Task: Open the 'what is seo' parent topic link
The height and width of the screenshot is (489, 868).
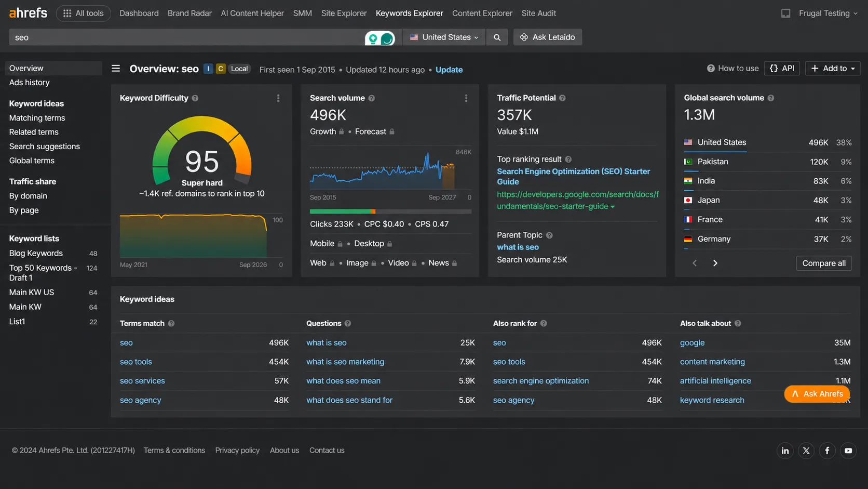Action: (x=518, y=247)
